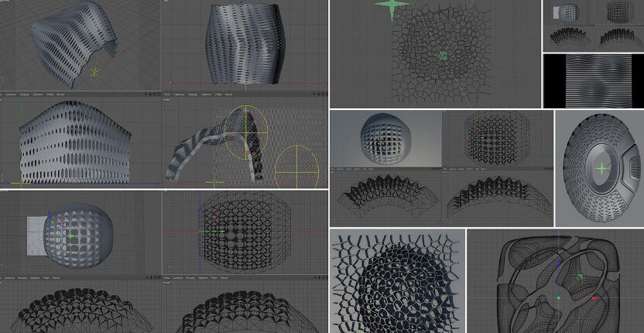The width and height of the screenshot is (644, 333).
Task: Click maximize-view icon of yellow circles viewport
Action: (324, 94)
